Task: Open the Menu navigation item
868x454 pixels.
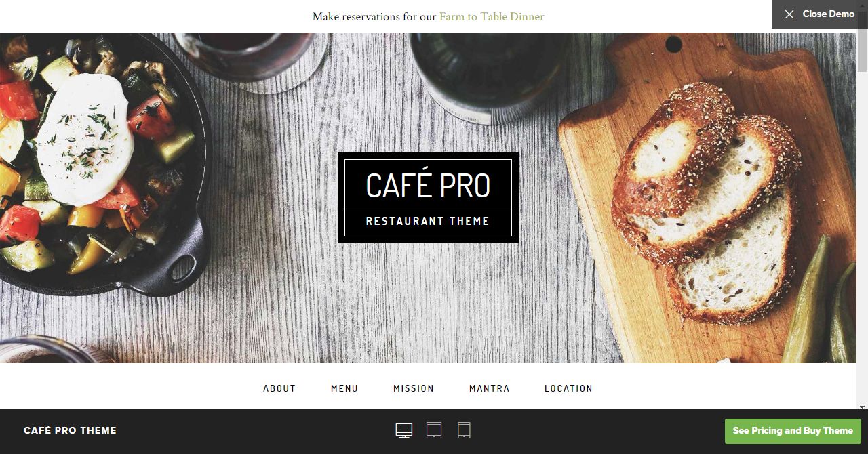Action: coord(344,388)
